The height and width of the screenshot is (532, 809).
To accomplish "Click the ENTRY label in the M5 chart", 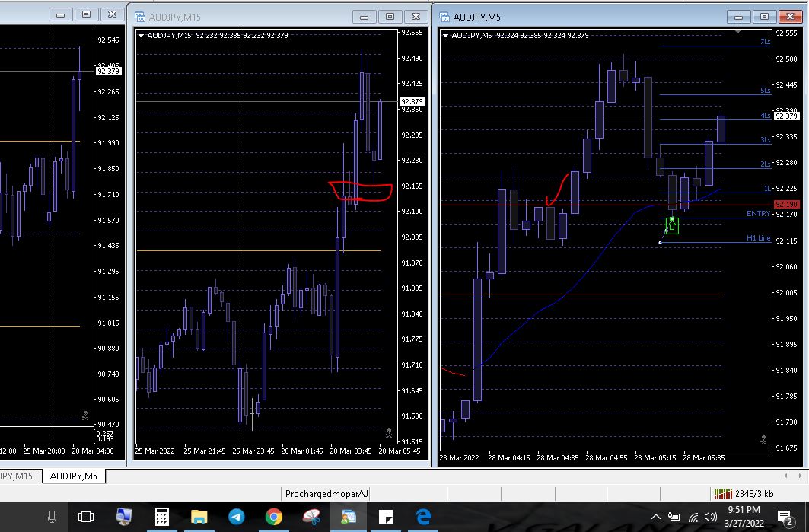I will pos(758,213).
